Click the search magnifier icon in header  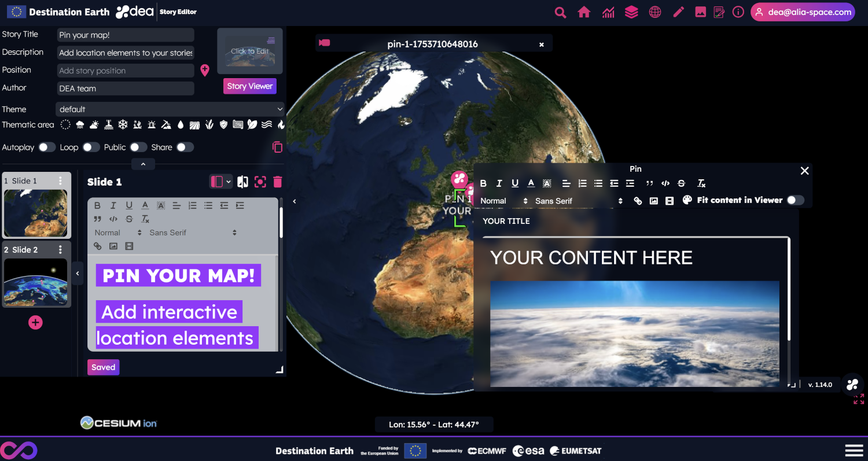(x=560, y=12)
